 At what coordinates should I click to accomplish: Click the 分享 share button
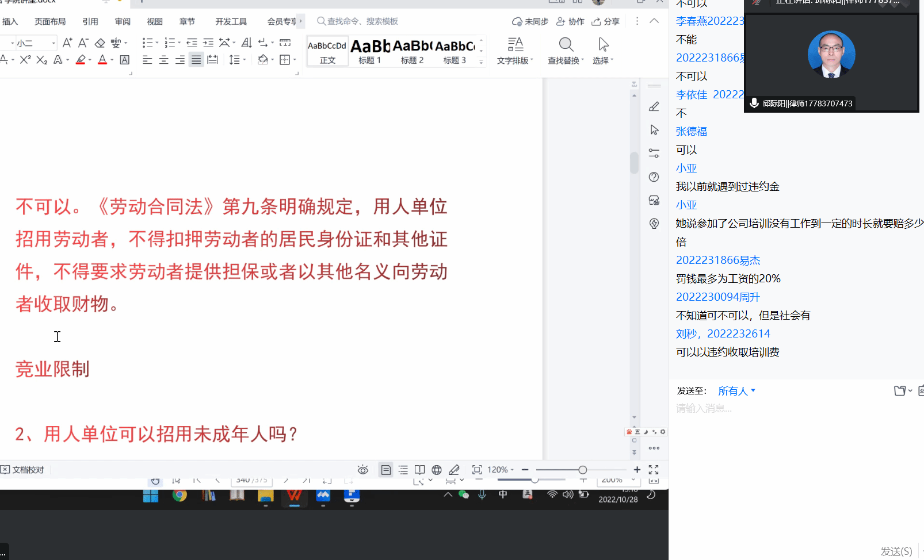click(606, 21)
